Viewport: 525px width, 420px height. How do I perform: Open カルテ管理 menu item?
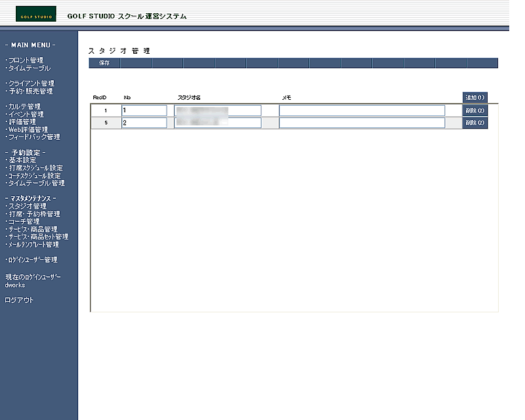[24, 106]
